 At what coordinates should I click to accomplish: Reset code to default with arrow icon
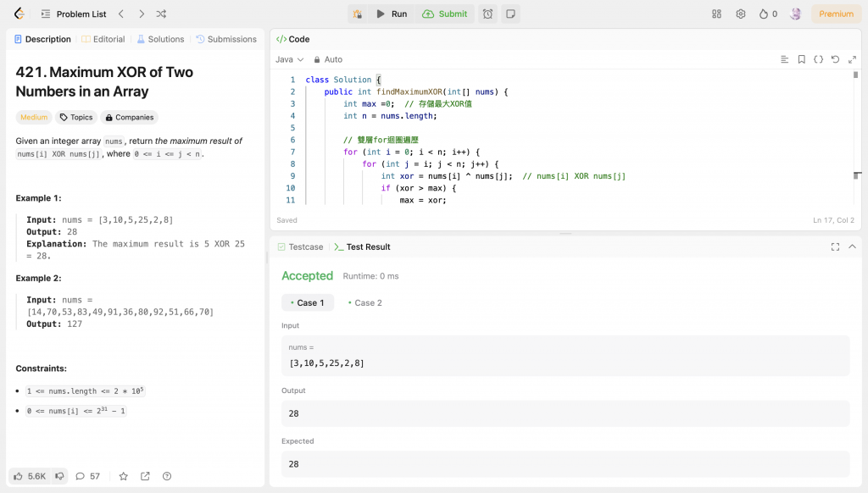click(x=835, y=59)
